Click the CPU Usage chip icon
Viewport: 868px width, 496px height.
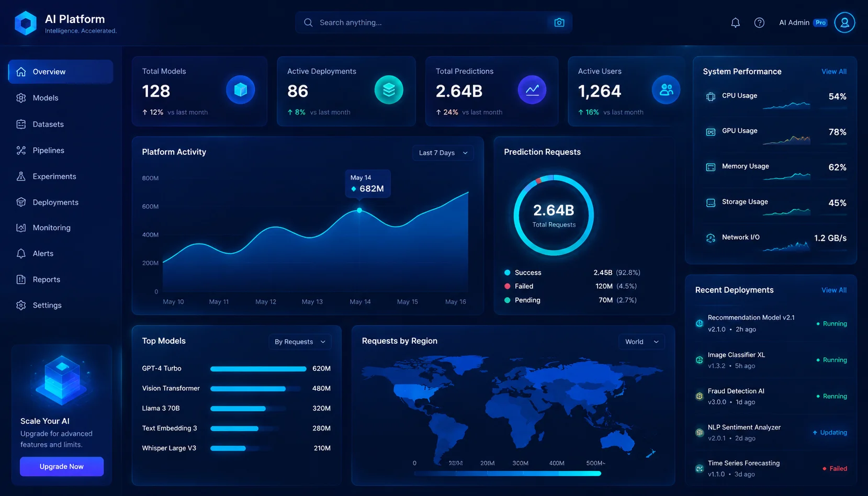point(711,96)
